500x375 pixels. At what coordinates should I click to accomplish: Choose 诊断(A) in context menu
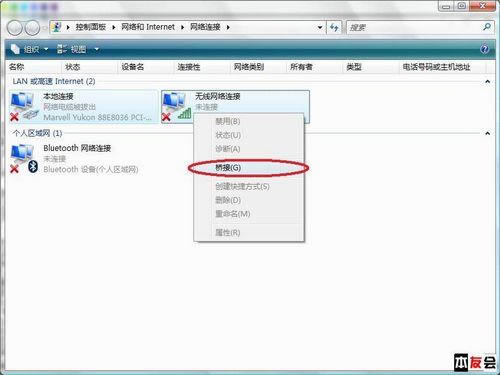[x=249, y=149]
